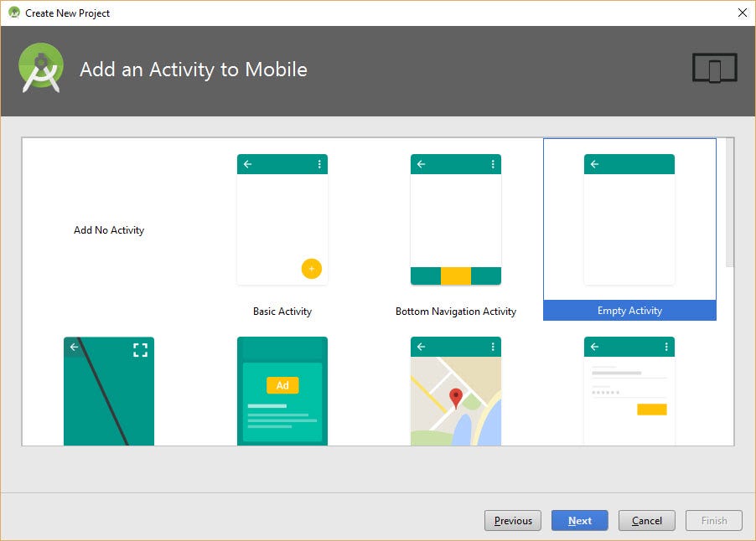Click the highlighted Empty Activity label
The height and width of the screenshot is (541, 756).
(x=629, y=310)
